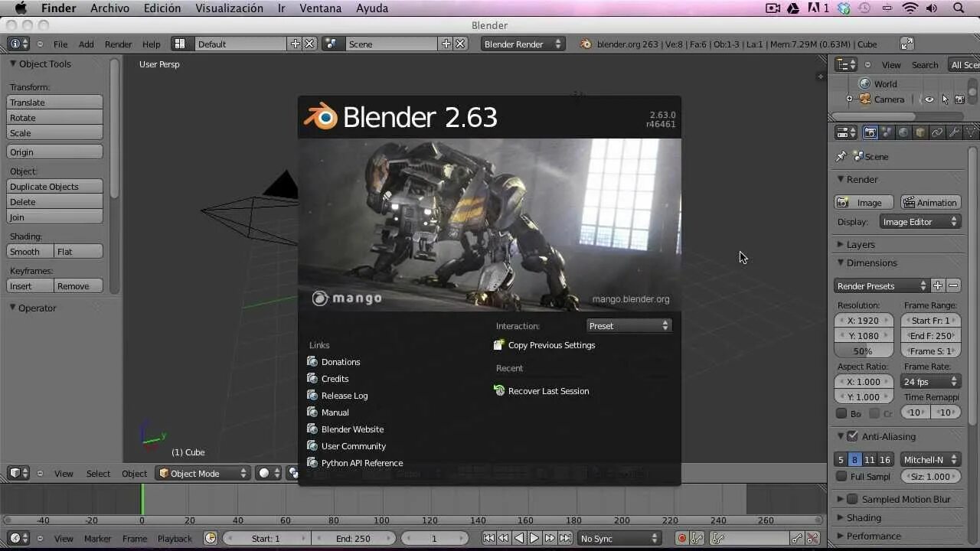The height and width of the screenshot is (551, 980).
Task: Collapse the Dimensions panel
Action: [x=841, y=262]
